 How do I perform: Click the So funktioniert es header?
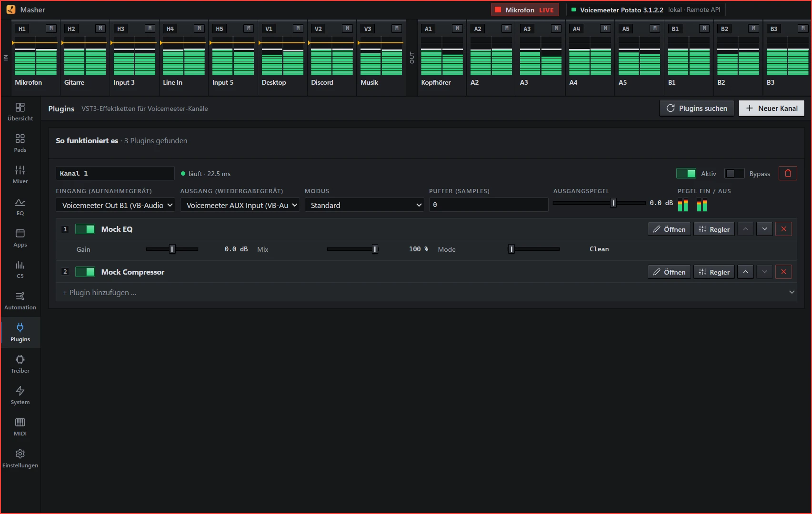[x=87, y=140]
